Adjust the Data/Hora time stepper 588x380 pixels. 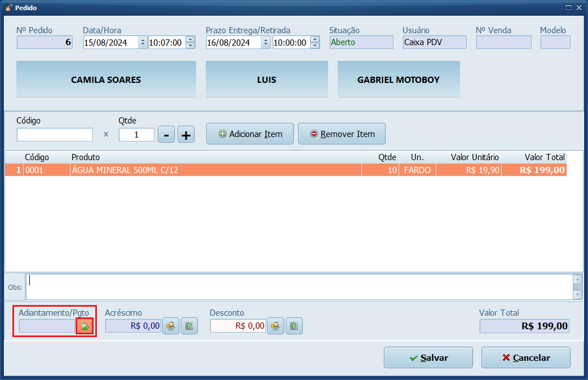coord(190,43)
